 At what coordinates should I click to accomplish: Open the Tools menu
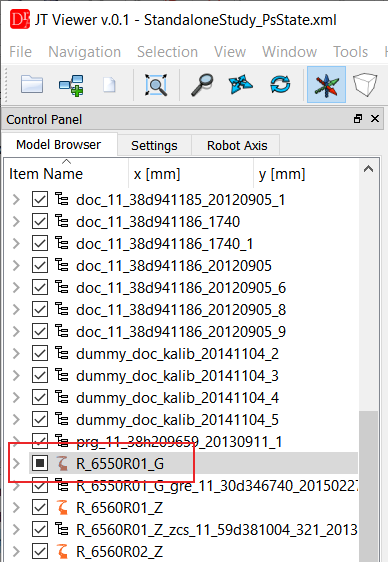click(x=350, y=52)
